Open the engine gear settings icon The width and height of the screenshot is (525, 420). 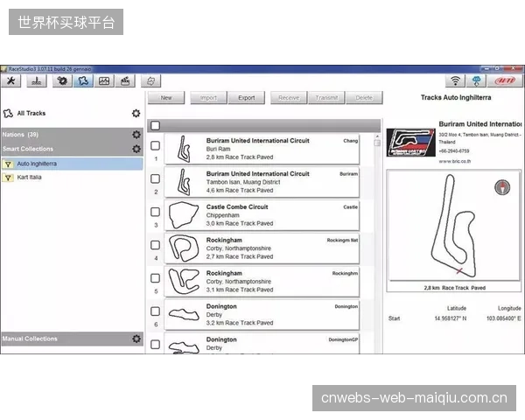click(62, 81)
